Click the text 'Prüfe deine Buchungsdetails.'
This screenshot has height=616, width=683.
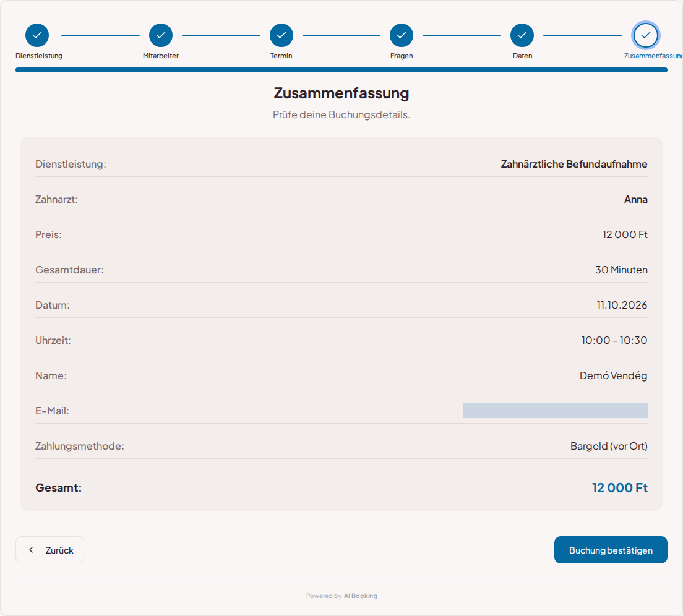click(x=341, y=114)
